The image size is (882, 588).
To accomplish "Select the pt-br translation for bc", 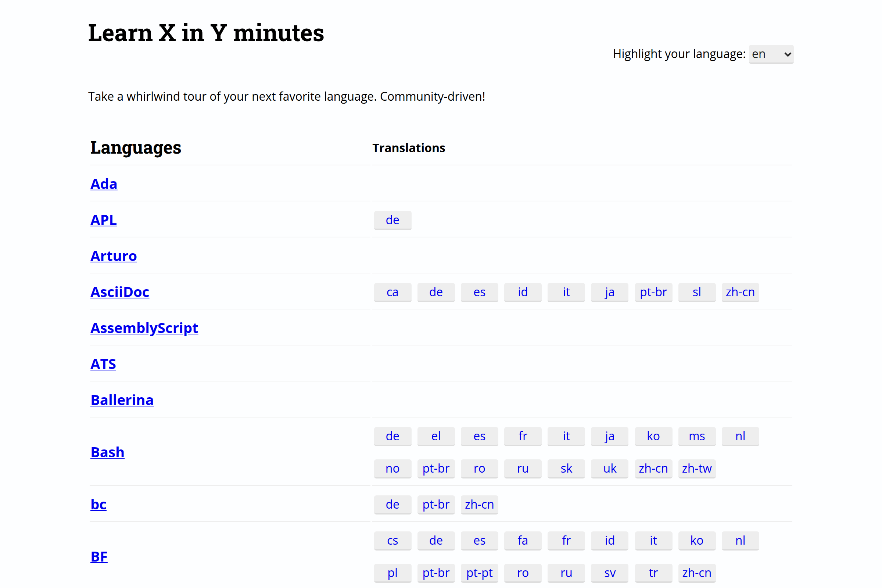I will coord(436,504).
